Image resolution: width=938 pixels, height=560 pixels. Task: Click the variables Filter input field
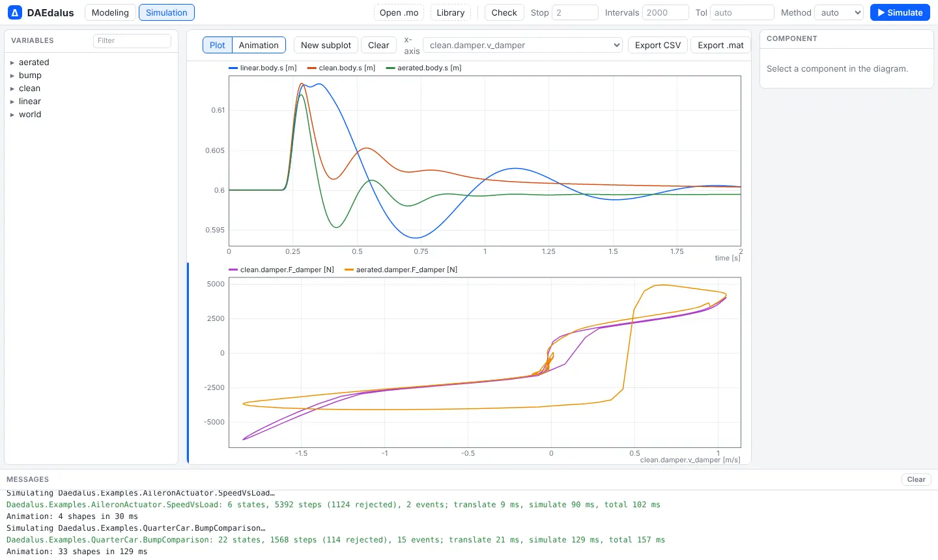[132, 40]
